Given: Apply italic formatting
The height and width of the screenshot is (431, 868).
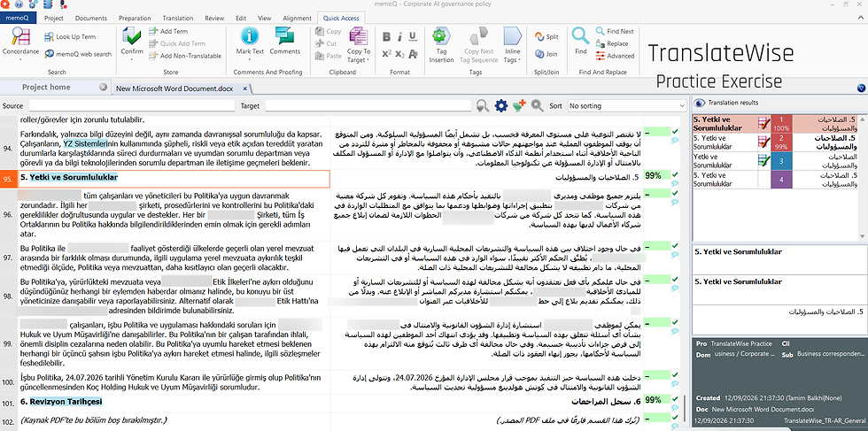Looking at the screenshot, I should tap(399, 37).
